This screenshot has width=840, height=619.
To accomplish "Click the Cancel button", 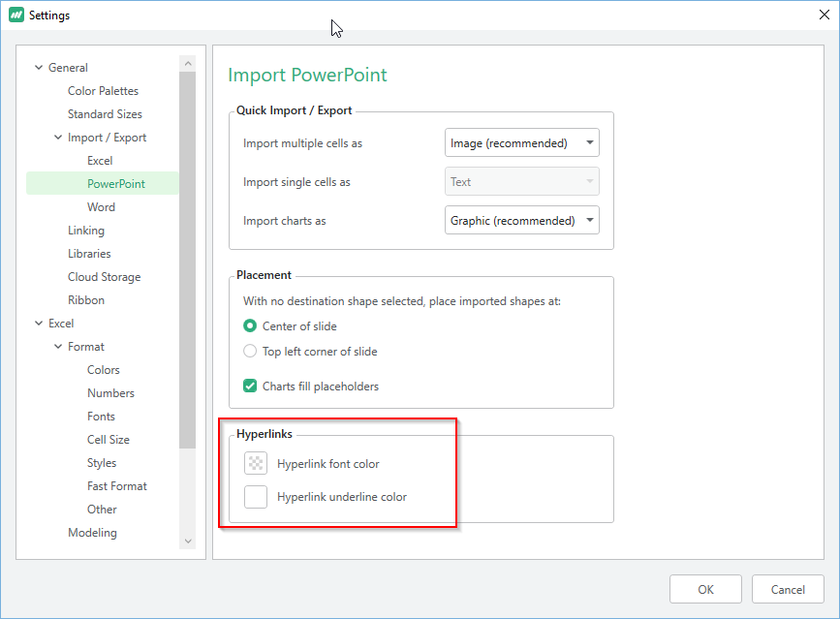I will 788,590.
